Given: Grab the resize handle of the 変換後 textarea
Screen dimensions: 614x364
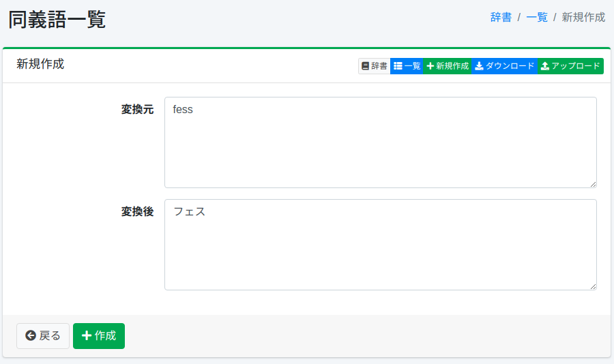Looking at the screenshot, I should click(x=593, y=286).
